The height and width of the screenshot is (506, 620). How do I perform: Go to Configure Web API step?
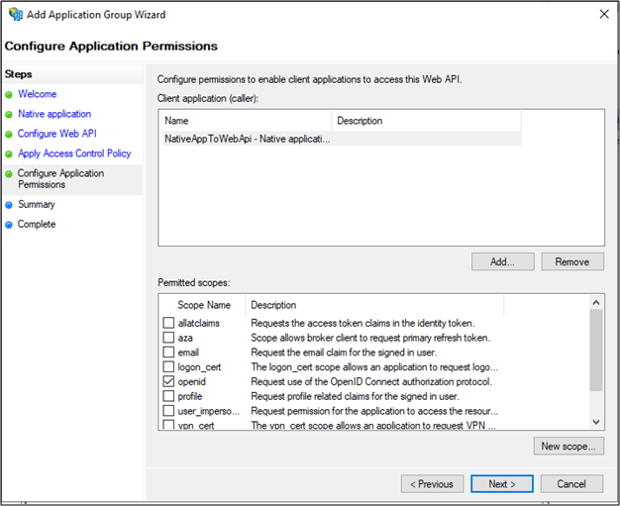57,134
